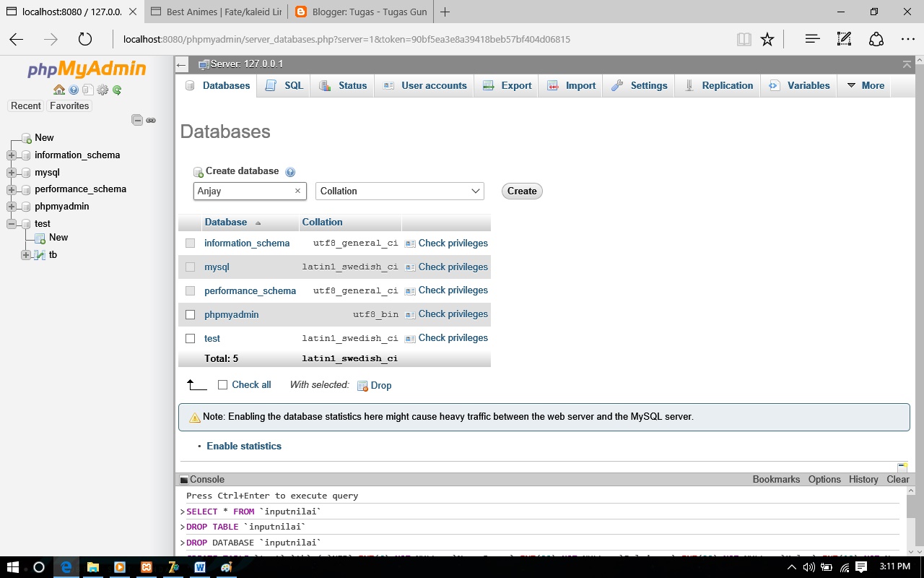Collapse all tree nodes in navigation panel
Image resolution: width=924 pixels, height=578 pixels.
137,120
